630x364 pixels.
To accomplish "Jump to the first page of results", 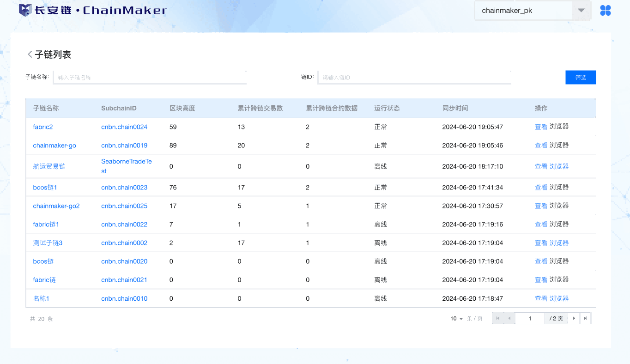I will coord(497,318).
